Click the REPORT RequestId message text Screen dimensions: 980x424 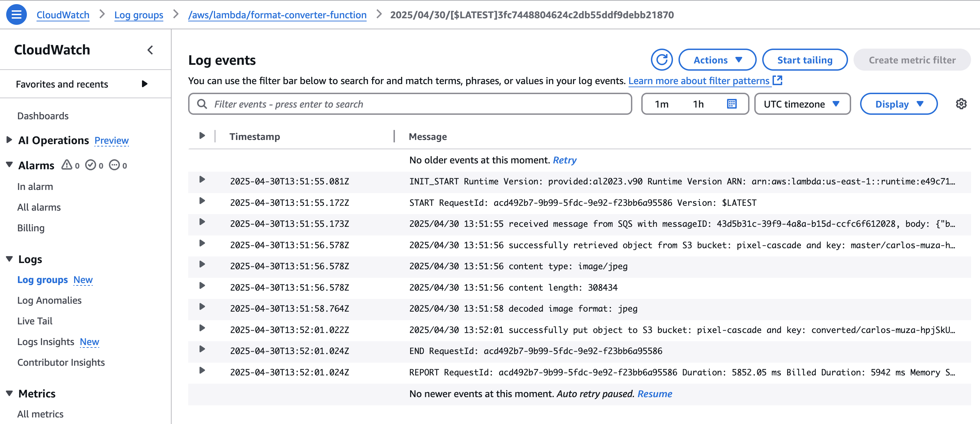point(682,372)
